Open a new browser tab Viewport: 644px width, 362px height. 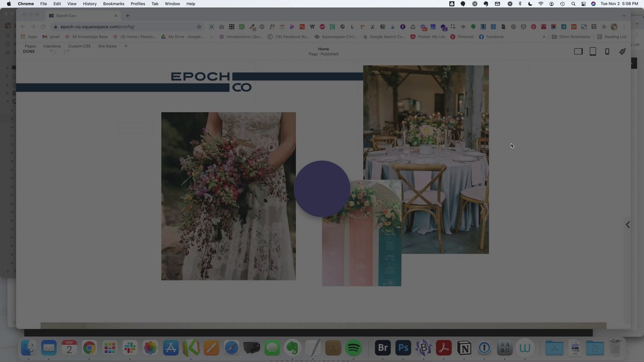pyautogui.click(x=127, y=16)
